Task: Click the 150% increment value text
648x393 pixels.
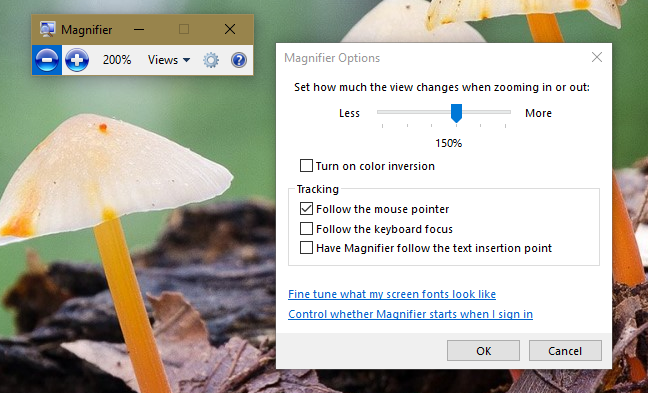Action: 448,143
